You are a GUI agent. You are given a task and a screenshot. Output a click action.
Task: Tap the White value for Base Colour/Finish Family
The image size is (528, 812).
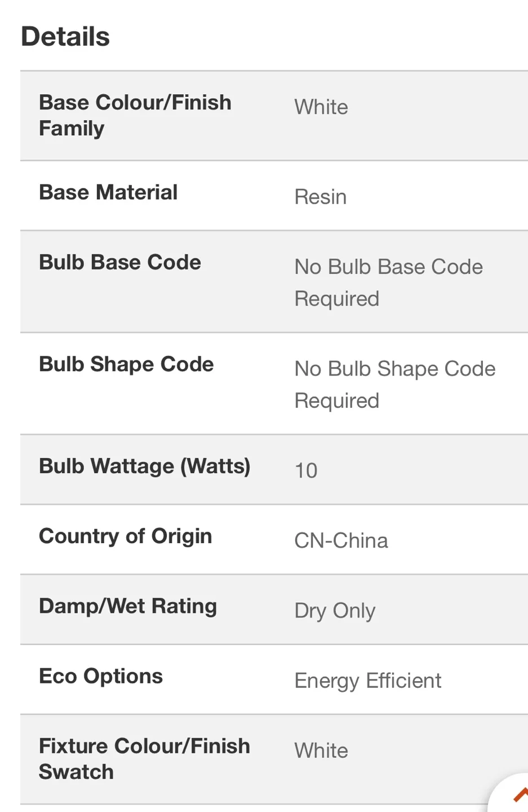click(321, 107)
